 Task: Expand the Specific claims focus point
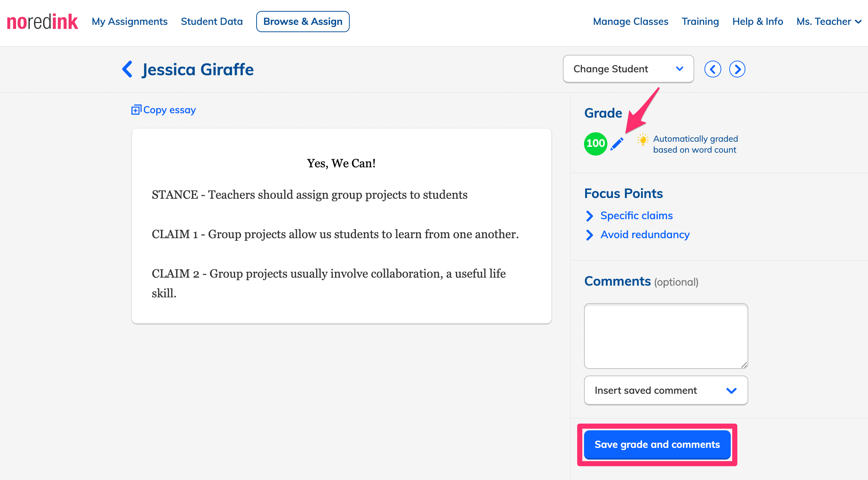[x=629, y=216]
